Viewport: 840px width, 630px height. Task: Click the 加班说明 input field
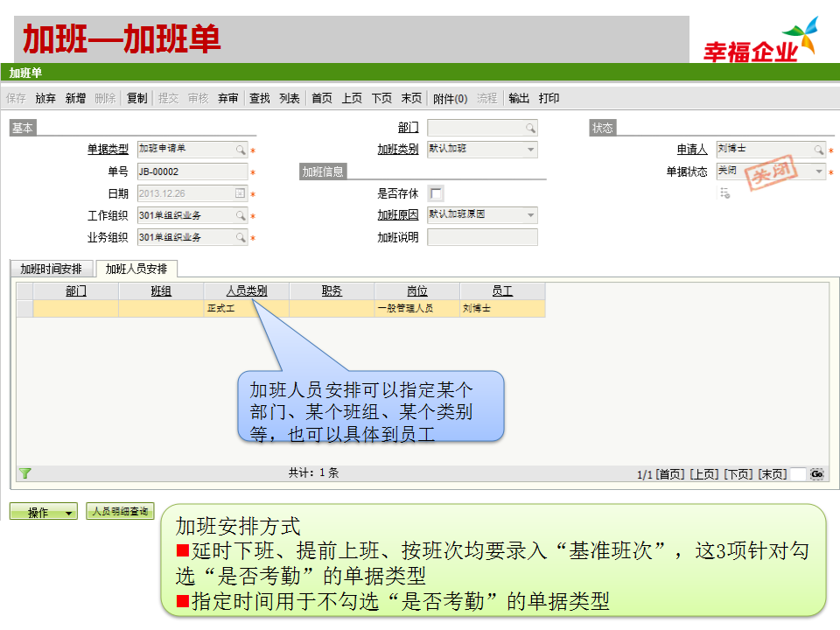coord(482,237)
